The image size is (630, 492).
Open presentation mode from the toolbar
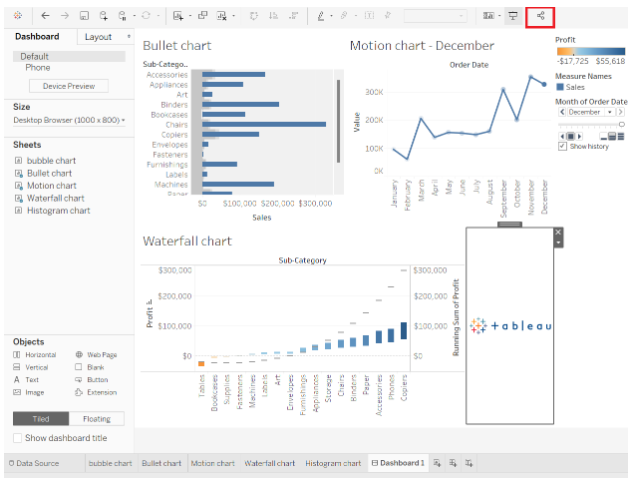point(513,16)
